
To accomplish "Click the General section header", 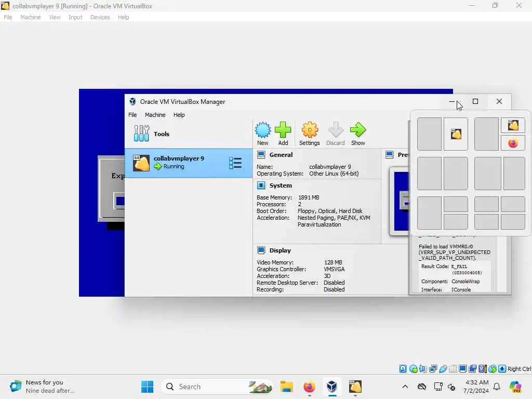I will tap(281, 155).
